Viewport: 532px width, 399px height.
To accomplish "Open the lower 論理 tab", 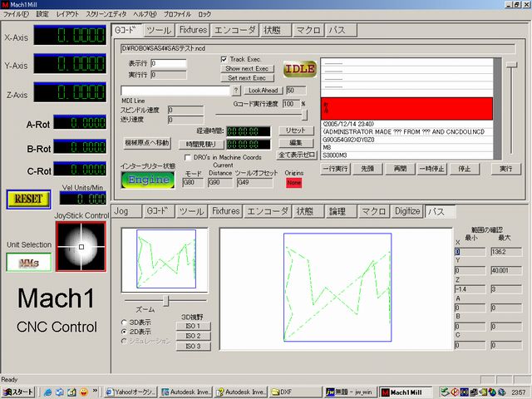I will [340, 211].
